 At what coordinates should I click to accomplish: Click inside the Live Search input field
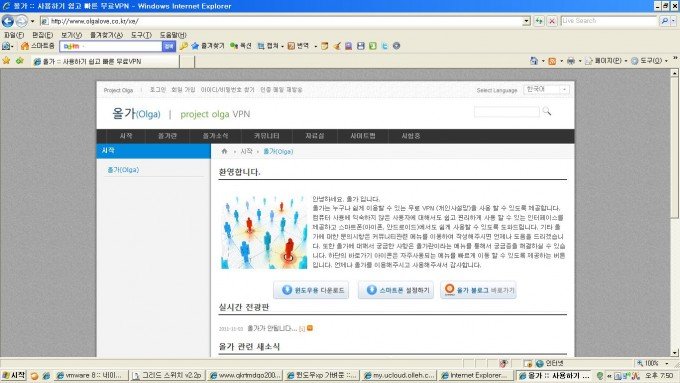pos(609,21)
